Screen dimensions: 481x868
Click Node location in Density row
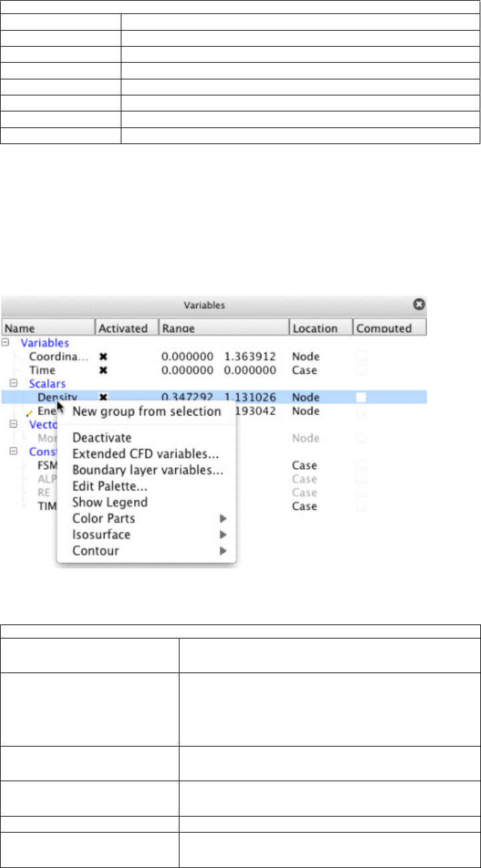point(306,397)
